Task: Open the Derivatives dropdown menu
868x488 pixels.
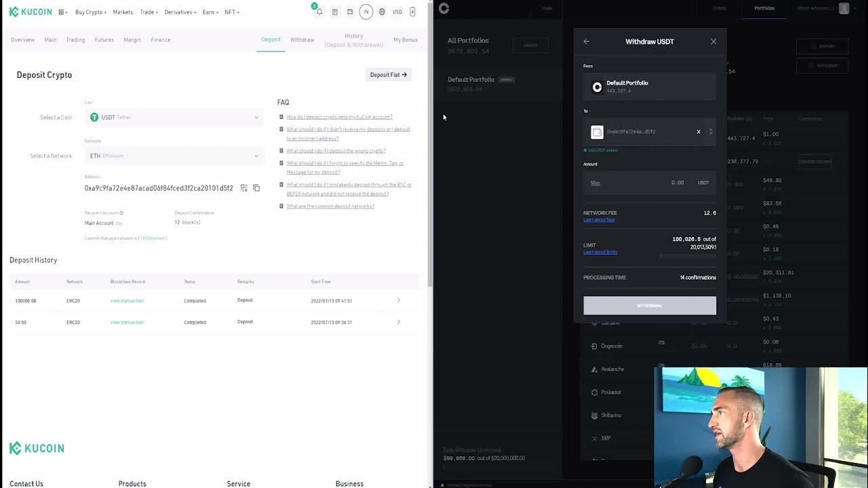Action: (180, 12)
